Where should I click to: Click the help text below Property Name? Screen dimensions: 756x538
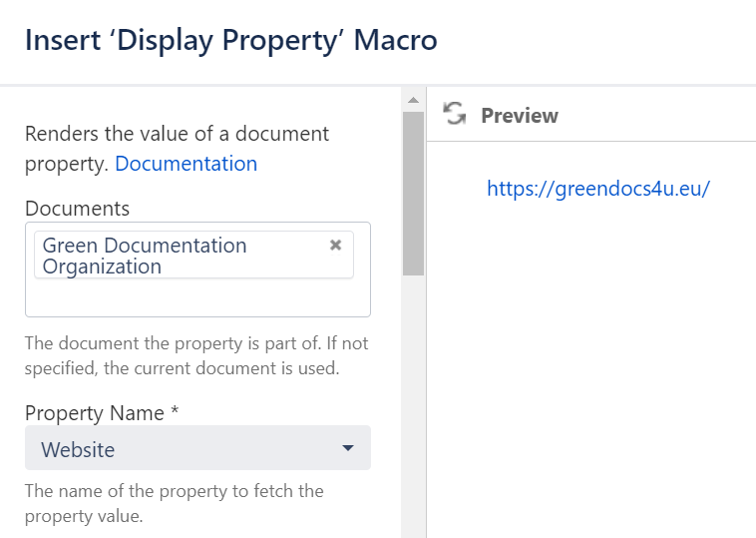tap(174, 503)
